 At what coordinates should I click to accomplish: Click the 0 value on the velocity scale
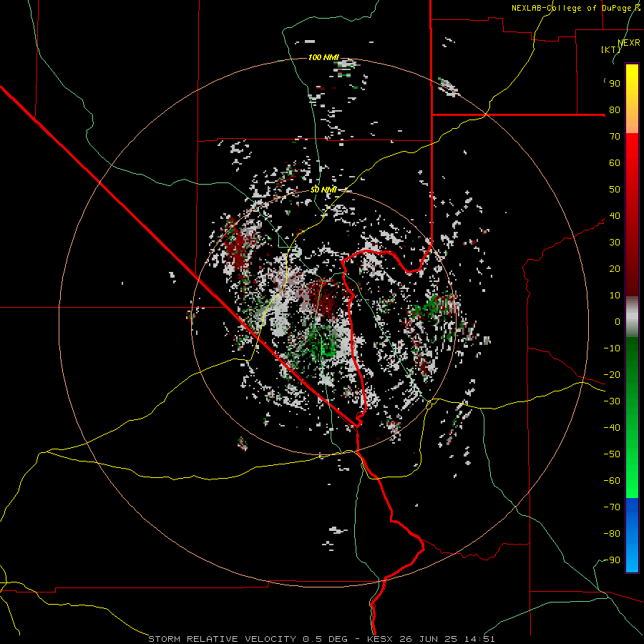(618, 322)
